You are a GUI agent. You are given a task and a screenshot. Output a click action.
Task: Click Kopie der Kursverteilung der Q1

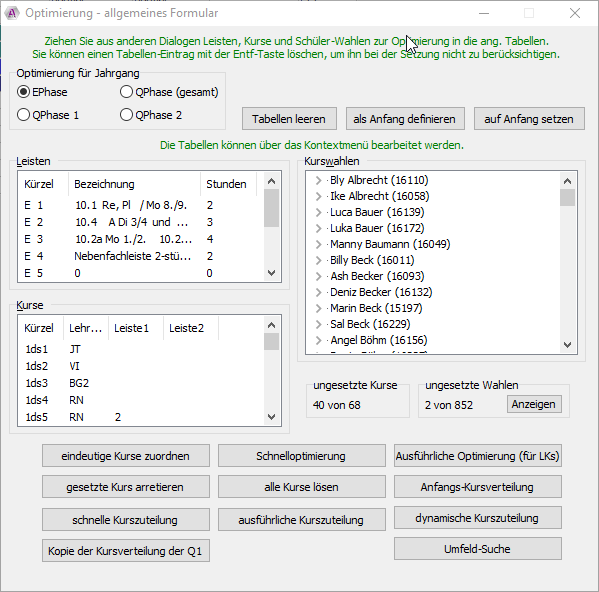[126, 551]
